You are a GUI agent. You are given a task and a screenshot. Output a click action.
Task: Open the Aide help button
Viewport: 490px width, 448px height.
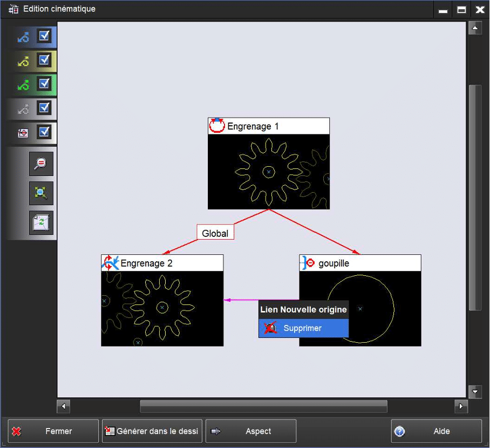(x=437, y=431)
